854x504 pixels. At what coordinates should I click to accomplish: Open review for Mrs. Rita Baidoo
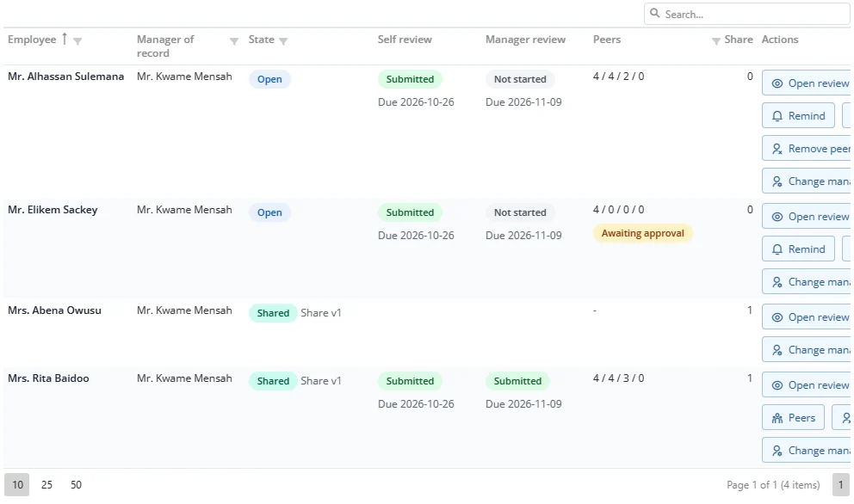[x=807, y=385]
